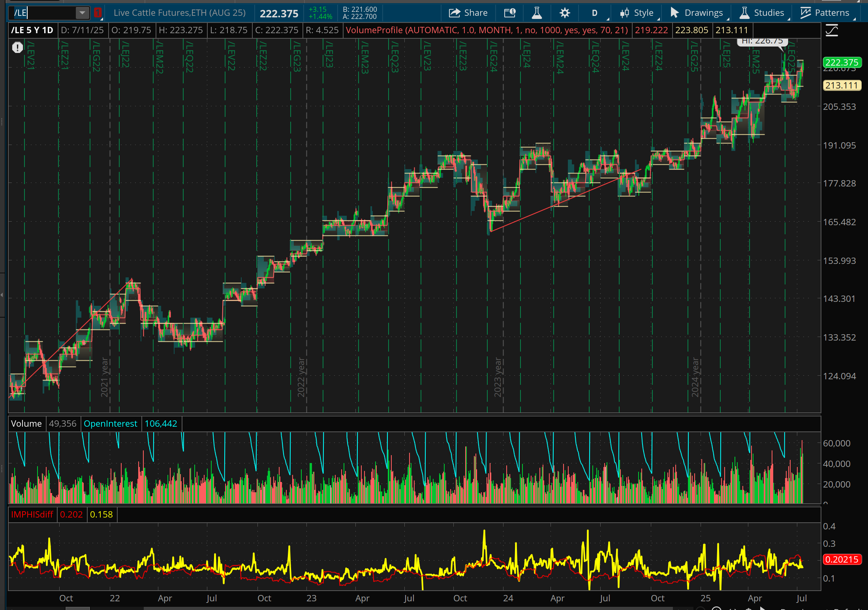Select the Volume study label

[26, 424]
